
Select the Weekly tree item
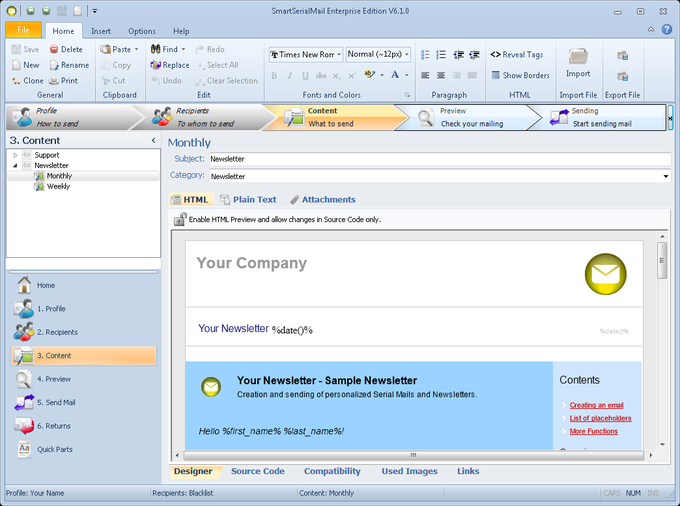pos(59,186)
